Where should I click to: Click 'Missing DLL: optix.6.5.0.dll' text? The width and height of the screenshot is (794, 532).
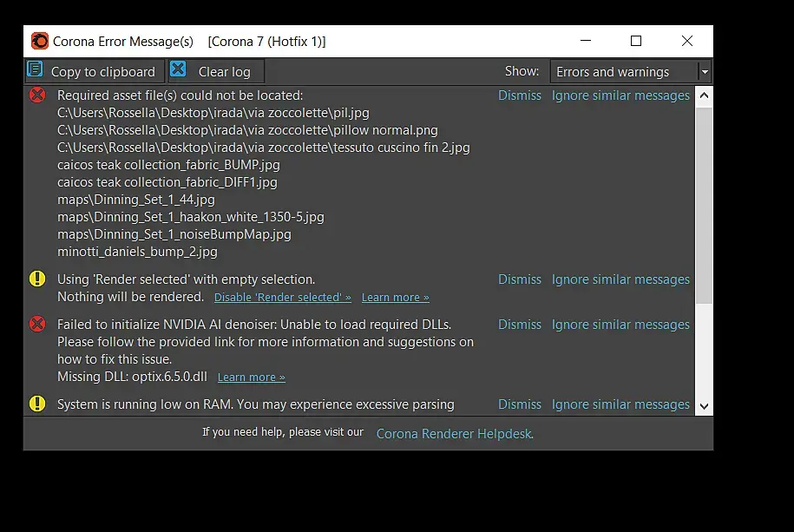(x=132, y=377)
